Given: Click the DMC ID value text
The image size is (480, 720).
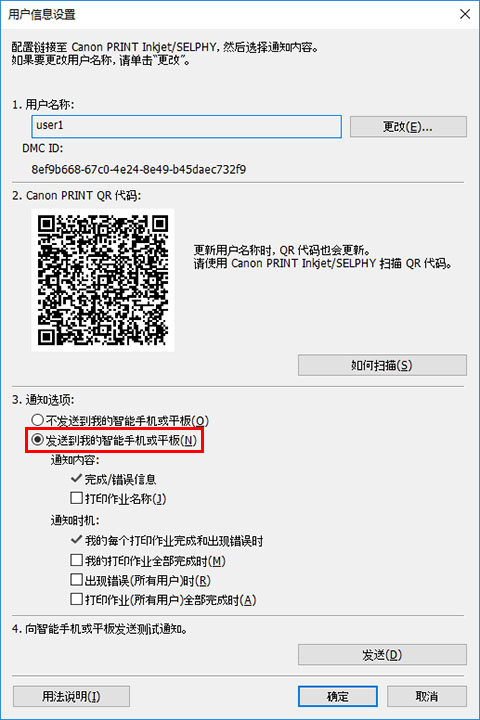Looking at the screenshot, I should coord(139,169).
